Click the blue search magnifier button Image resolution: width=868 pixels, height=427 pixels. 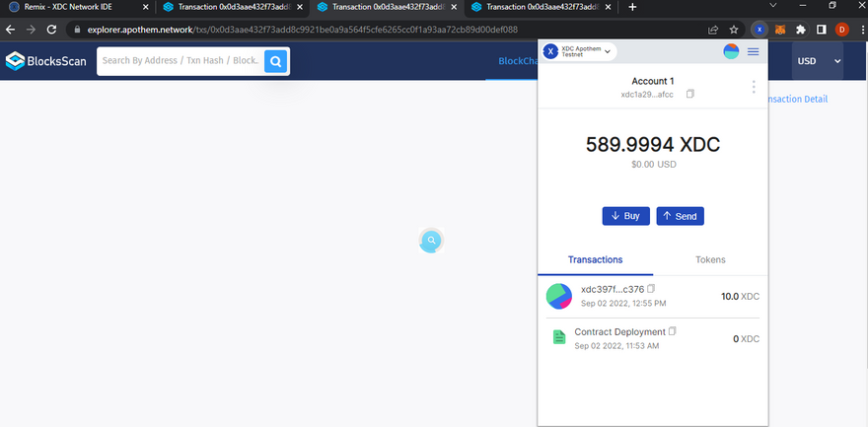[x=276, y=61]
